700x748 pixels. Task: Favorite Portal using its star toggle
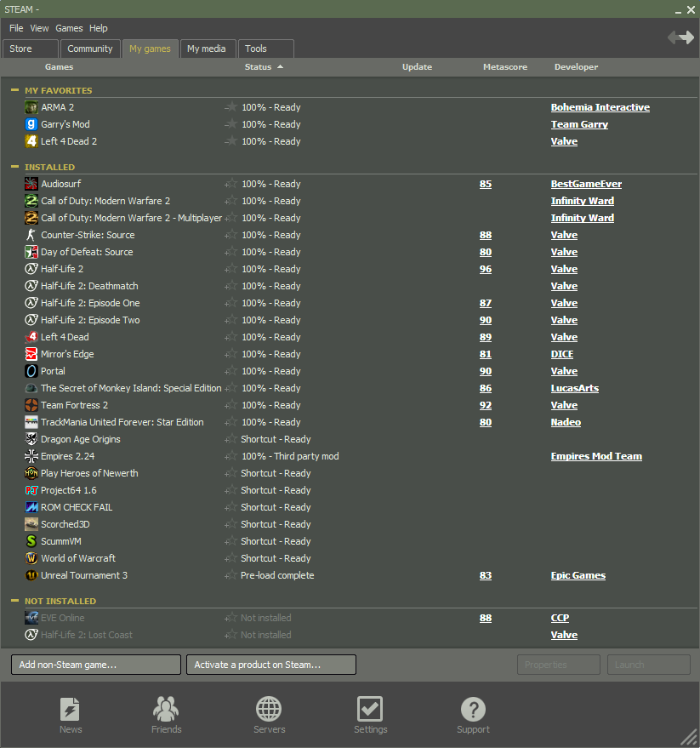click(230, 371)
